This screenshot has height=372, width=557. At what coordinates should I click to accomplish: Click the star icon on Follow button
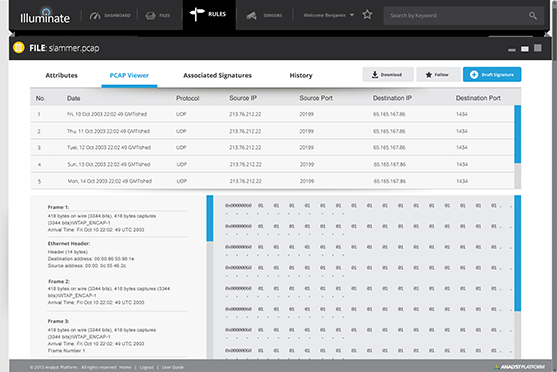coord(429,75)
